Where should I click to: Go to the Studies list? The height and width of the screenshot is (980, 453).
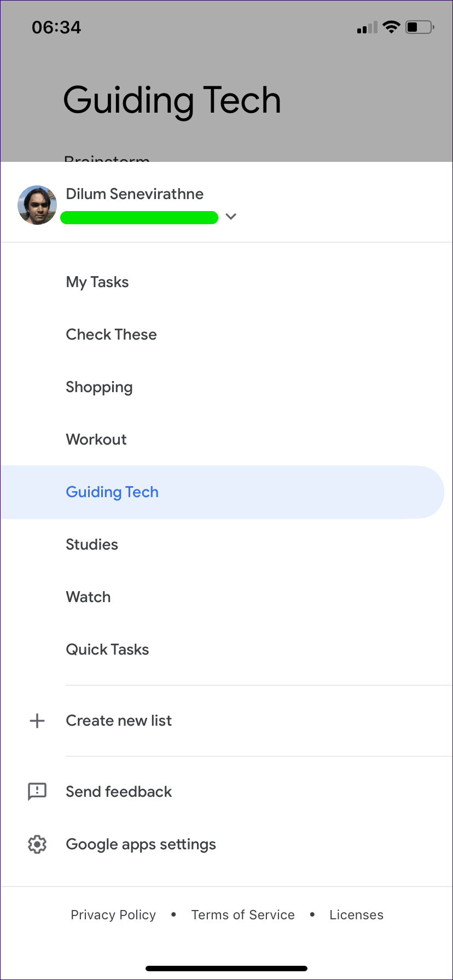click(92, 545)
